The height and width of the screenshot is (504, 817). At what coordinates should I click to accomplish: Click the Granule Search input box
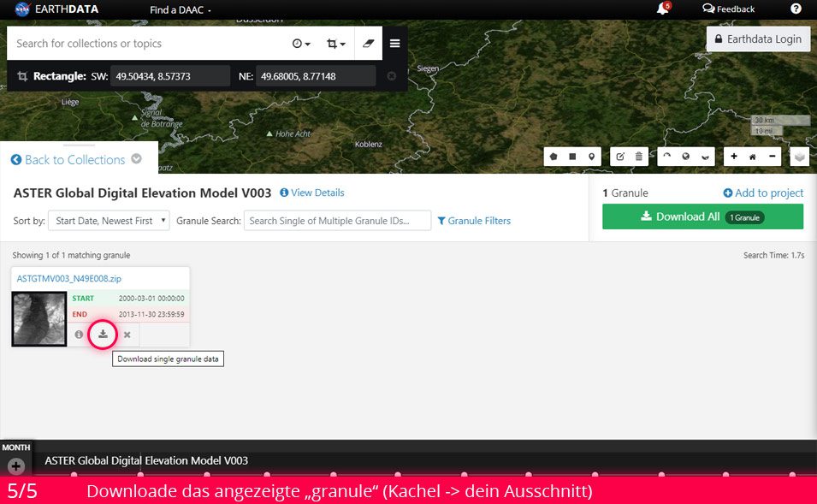(x=337, y=221)
